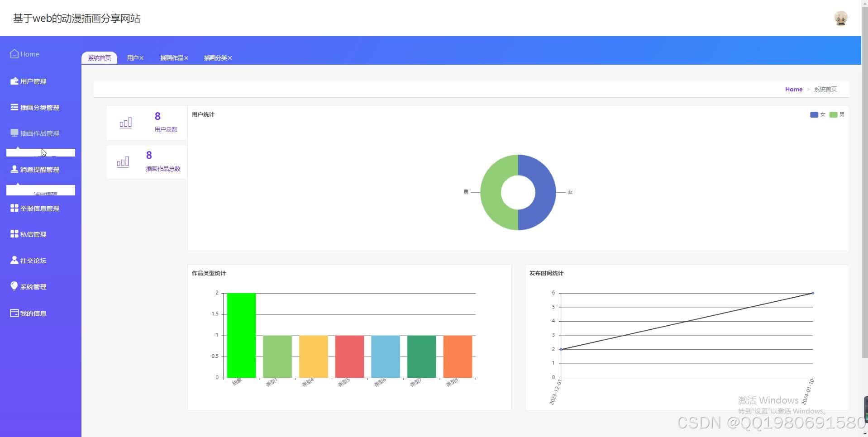Open the submenu popup under 插画作品管理

(x=41, y=152)
